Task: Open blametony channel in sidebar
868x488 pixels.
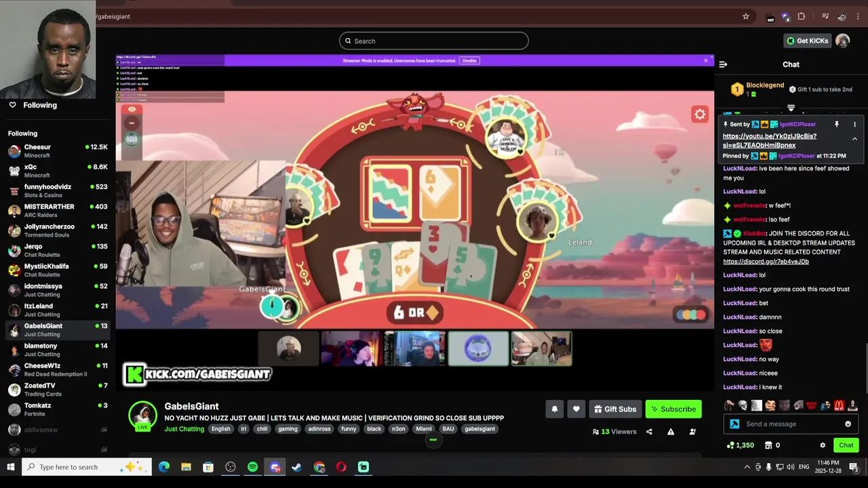Action: tap(58, 350)
